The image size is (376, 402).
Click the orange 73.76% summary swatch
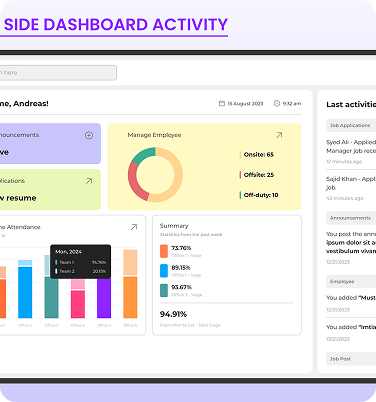coord(164,251)
